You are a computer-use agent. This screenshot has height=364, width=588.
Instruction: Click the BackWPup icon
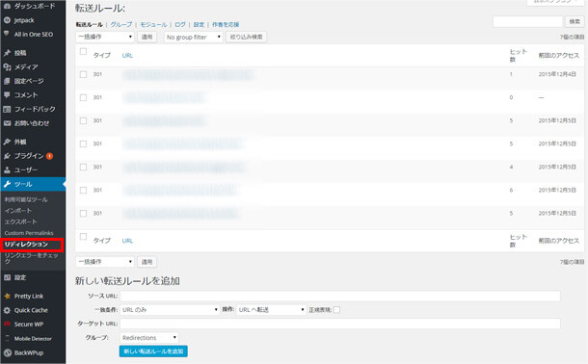(7, 352)
